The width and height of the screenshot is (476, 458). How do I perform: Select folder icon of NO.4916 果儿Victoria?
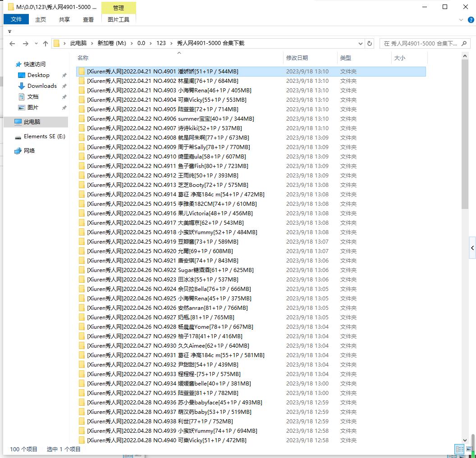pos(82,213)
